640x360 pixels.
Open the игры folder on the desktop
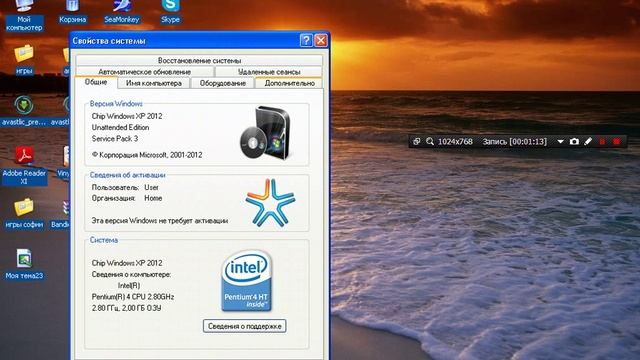tap(24, 59)
